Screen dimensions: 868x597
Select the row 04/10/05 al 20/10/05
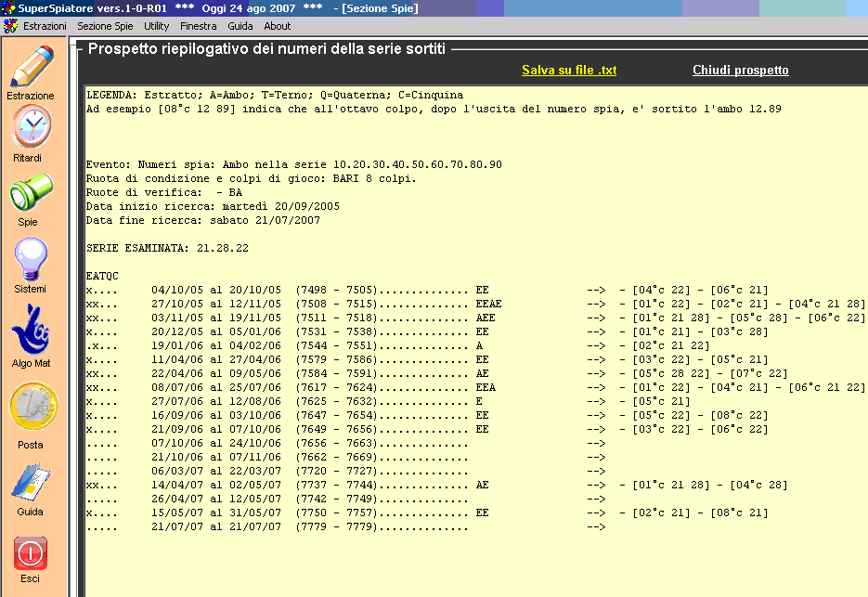click(427, 290)
